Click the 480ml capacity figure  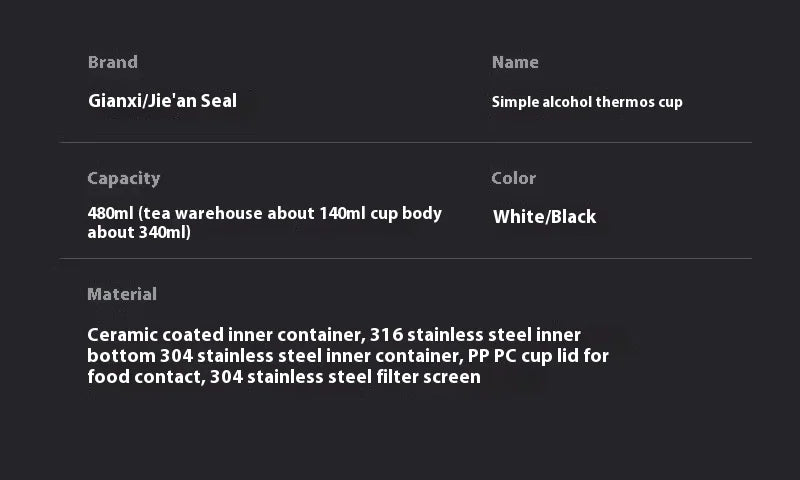tap(111, 214)
